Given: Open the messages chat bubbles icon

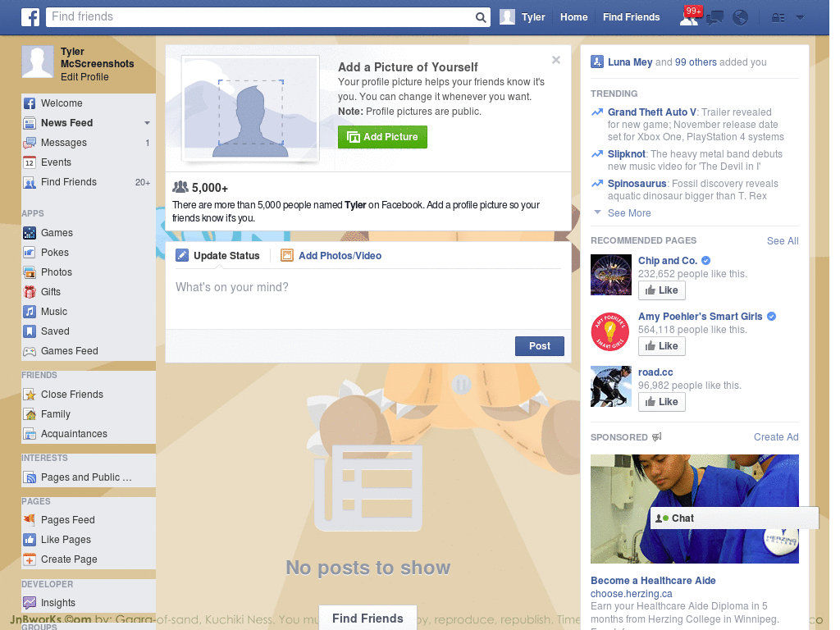Looking at the screenshot, I should pos(714,18).
